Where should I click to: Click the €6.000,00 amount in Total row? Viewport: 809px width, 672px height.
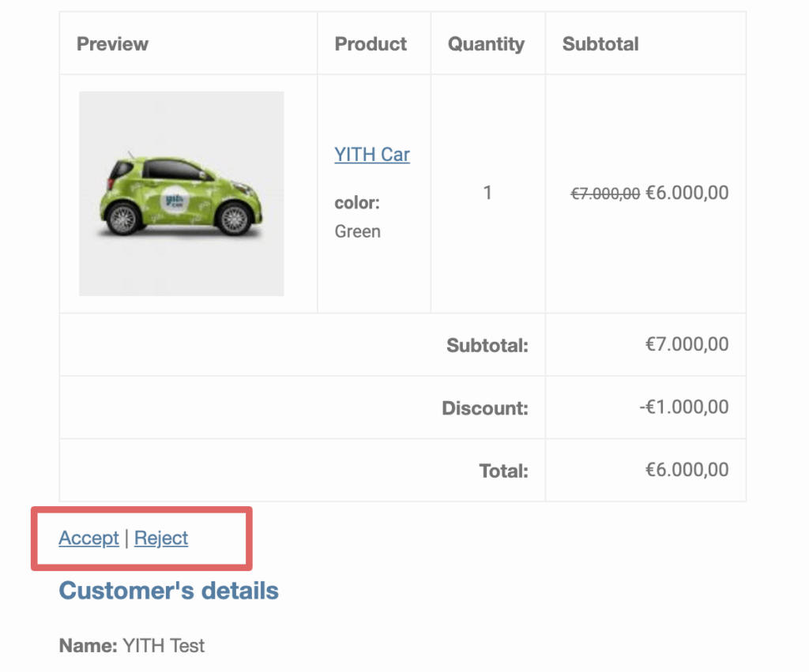687,470
